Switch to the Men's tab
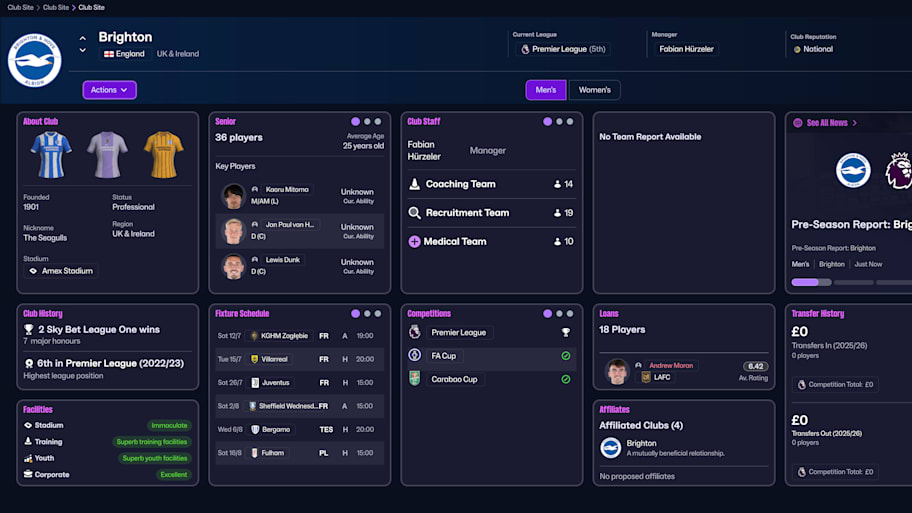This screenshot has height=513, width=912. click(x=546, y=90)
